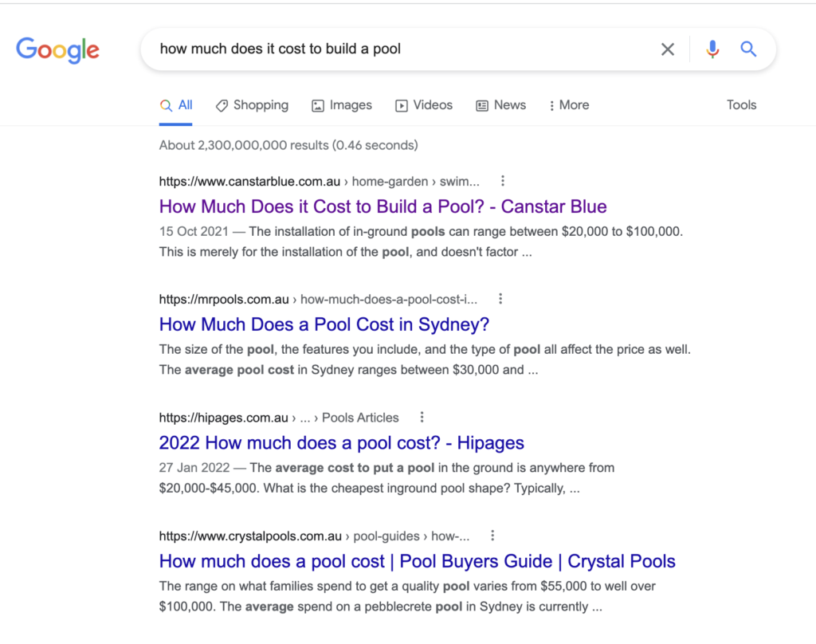Click the mrpools.com.au URL breadcrumb
The image size is (816, 644).
(x=318, y=300)
